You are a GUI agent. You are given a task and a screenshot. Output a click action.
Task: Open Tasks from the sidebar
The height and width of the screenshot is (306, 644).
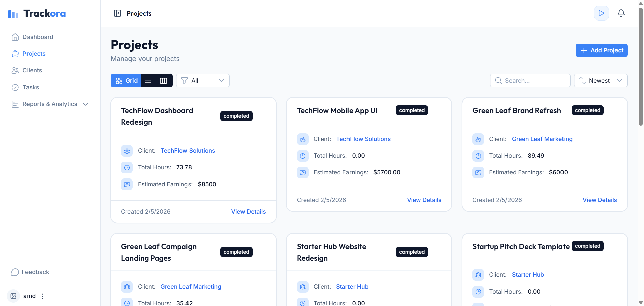pyautogui.click(x=30, y=87)
